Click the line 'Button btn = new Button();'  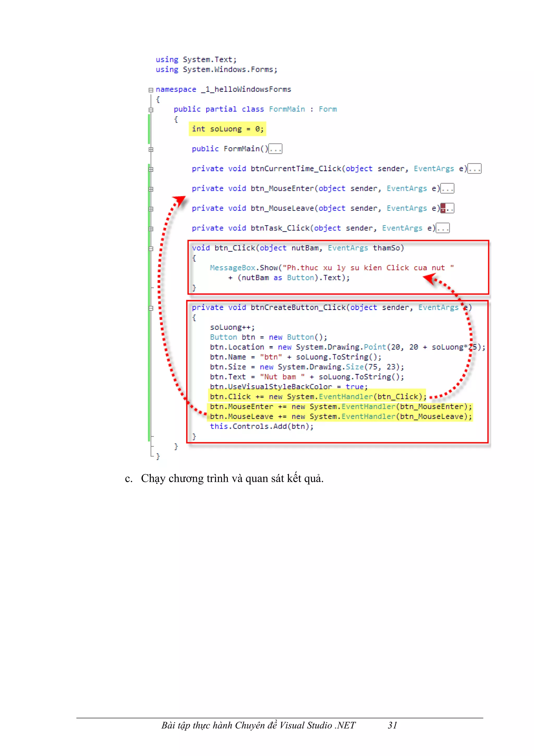click(x=269, y=337)
